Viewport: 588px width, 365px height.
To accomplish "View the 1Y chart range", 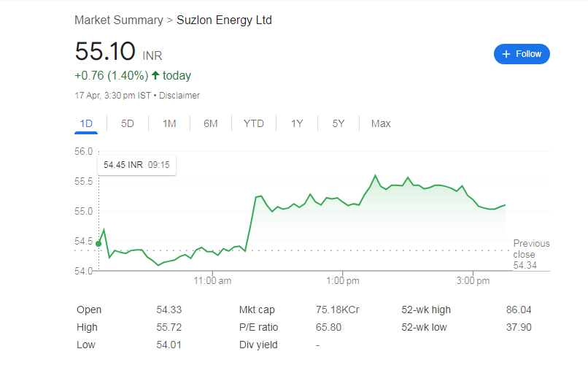I will tap(297, 123).
